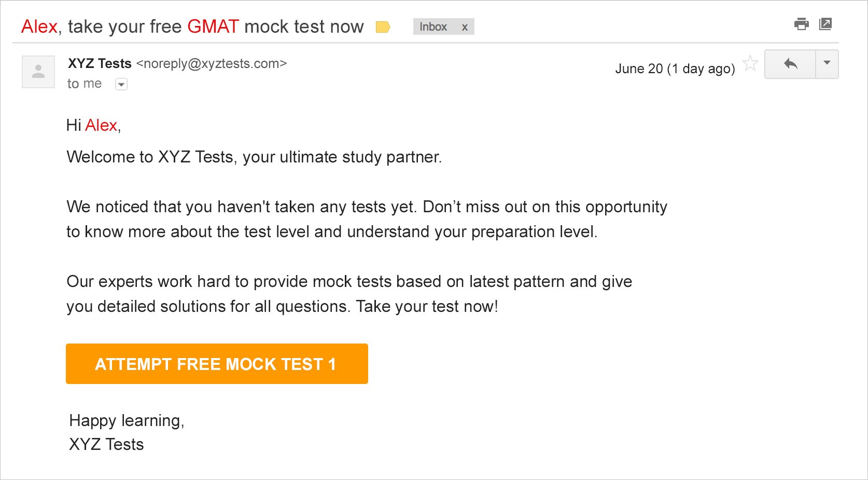Click the "Hi Alex" greeting line
The height and width of the screenshot is (480, 868).
(93, 125)
